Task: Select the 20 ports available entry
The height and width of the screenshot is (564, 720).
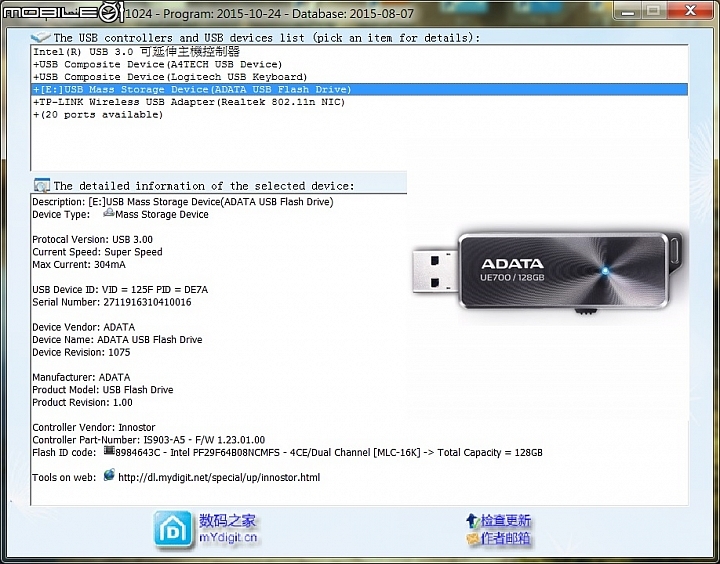Action: point(360,114)
